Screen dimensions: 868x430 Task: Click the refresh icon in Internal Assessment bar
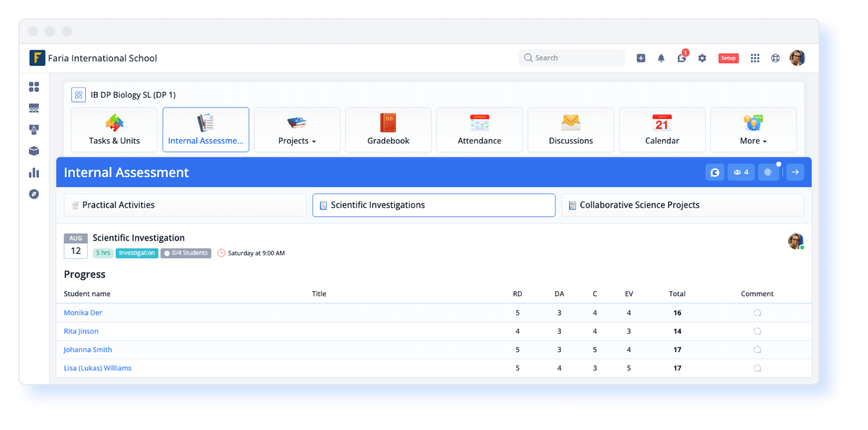[x=715, y=172]
